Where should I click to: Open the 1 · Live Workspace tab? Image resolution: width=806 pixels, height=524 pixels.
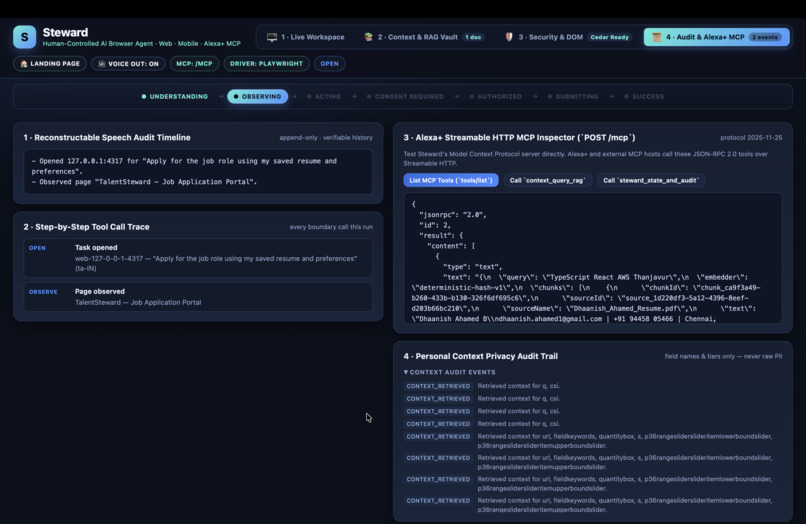point(306,37)
